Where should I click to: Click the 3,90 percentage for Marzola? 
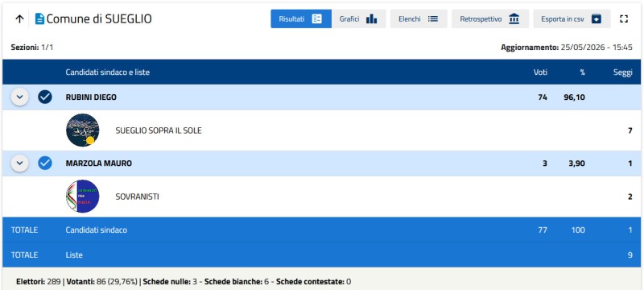(576, 164)
